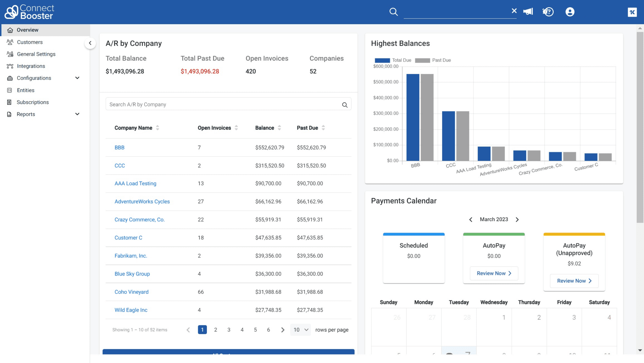Toggle Past Due legend swatch
644x363 pixels.
tap(422, 60)
